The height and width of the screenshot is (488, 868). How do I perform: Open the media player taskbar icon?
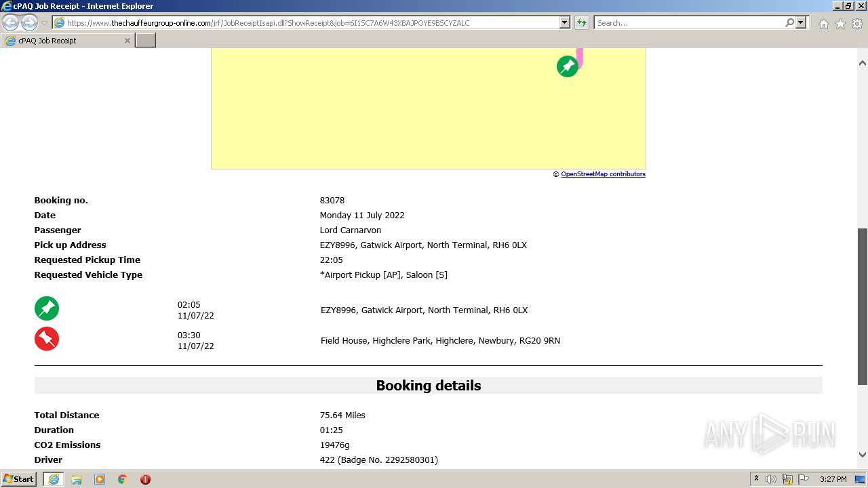[100, 479]
